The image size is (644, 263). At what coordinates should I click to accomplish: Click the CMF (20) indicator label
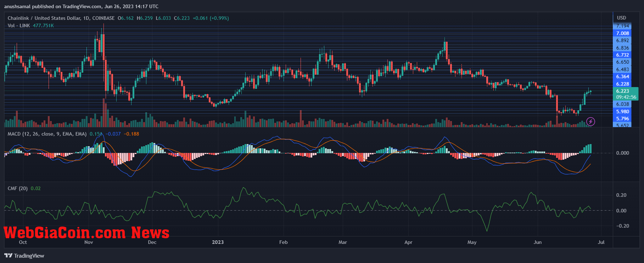tap(18, 188)
